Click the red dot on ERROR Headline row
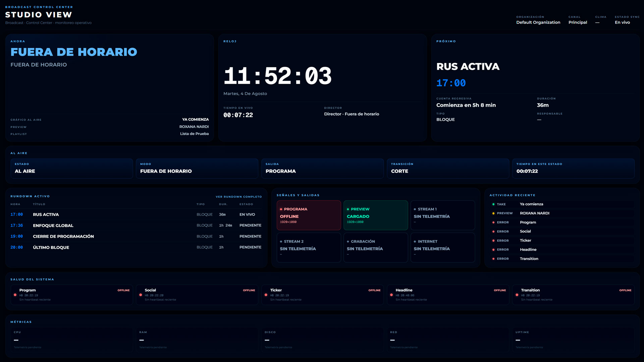Viewport: 644px width, 362px height. tap(493, 250)
